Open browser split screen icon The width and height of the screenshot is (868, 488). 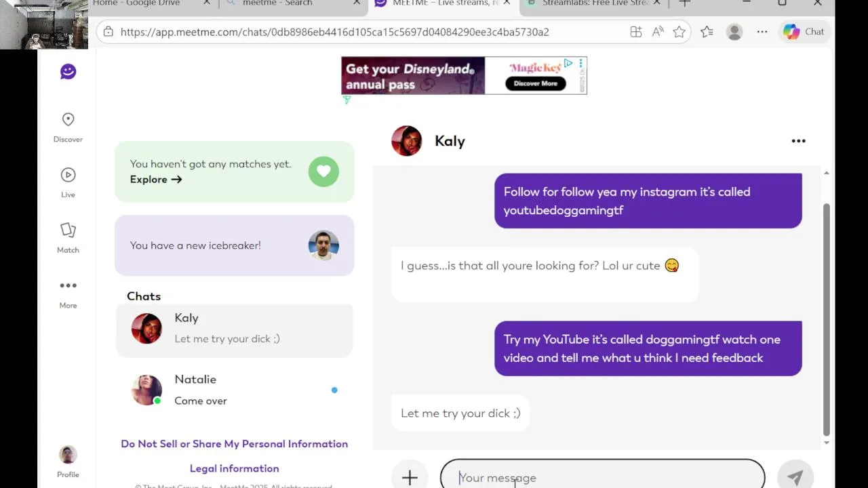click(635, 32)
